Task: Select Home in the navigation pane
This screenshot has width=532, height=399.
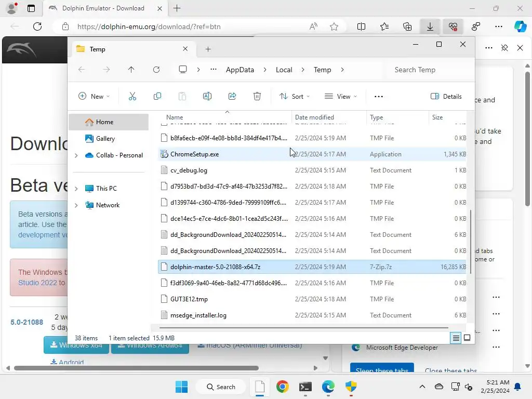Action: 109,122
